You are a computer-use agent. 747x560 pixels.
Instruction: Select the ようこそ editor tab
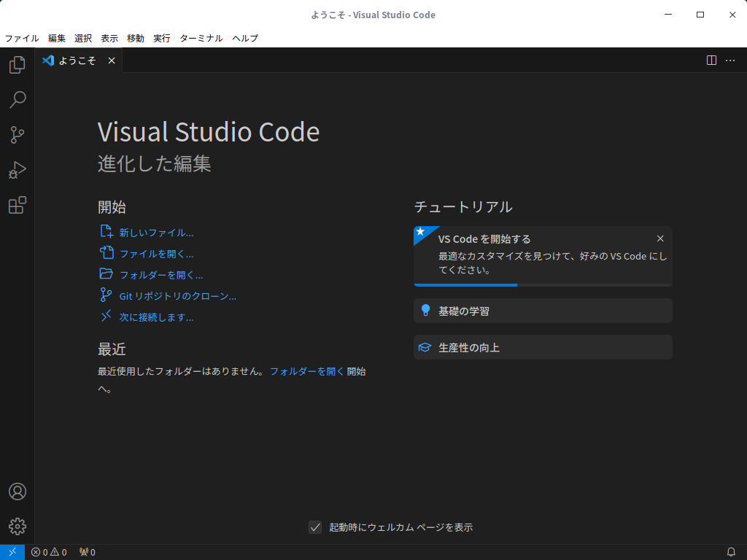click(x=77, y=61)
